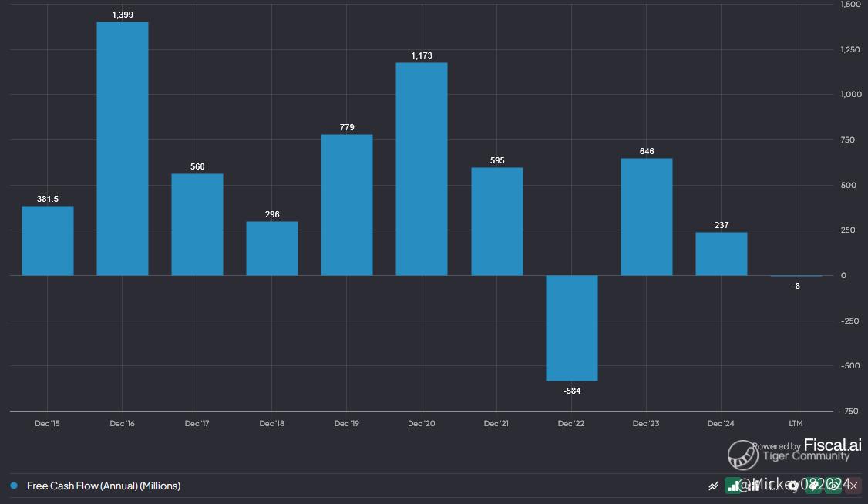The image size is (868, 504).
Task: Select the -500 y-axis tick
Action: [x=849, y=366]
